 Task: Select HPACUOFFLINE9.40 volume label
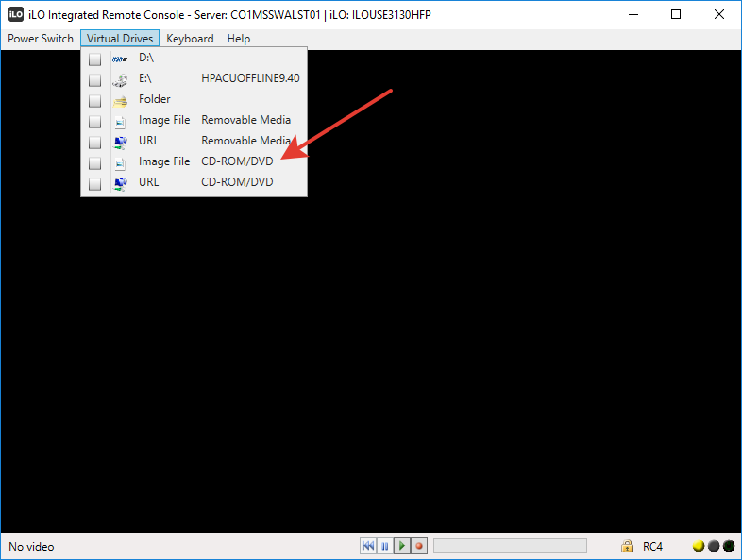pos(250,78)
